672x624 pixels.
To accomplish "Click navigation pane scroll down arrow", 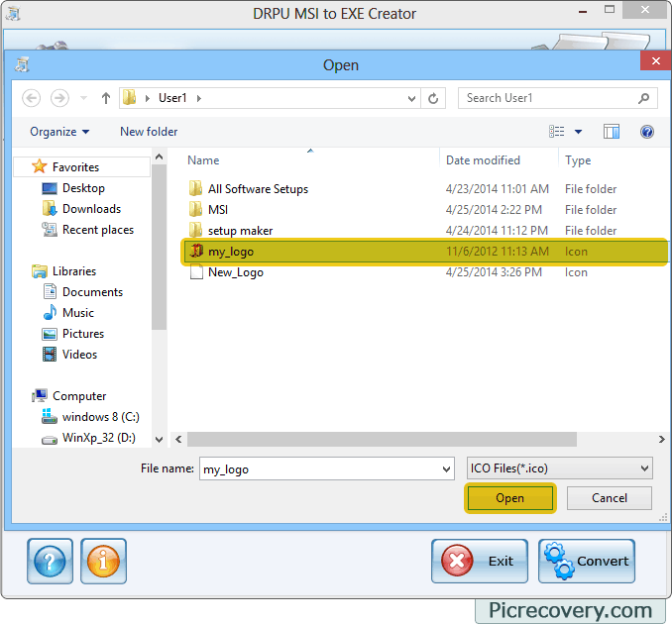I will 159,440.
